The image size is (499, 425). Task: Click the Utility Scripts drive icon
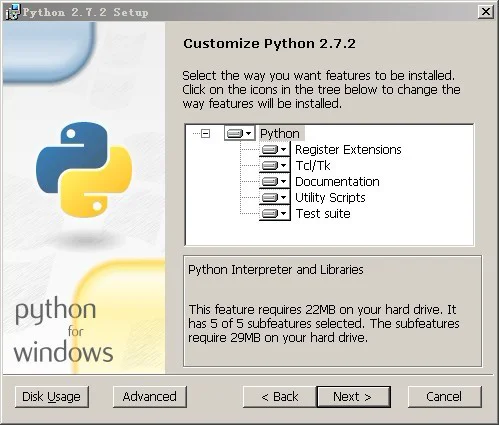click(x=270, y=197)
